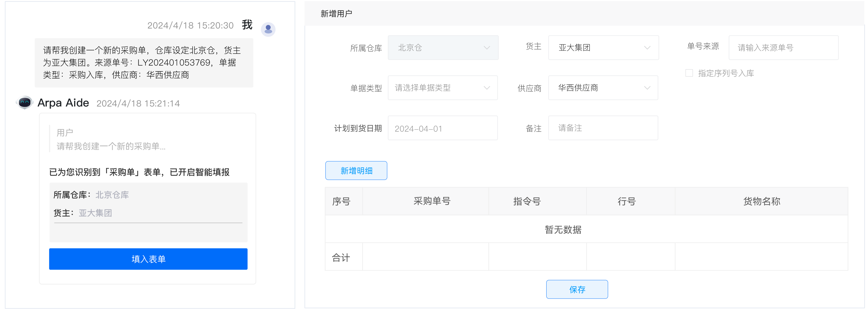The height and width of the screenshot is (309, 868).
Task: Click the 采购单号 column header
Action: [x=426, y=201]
